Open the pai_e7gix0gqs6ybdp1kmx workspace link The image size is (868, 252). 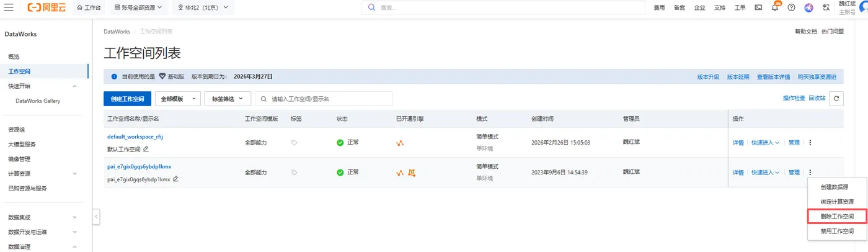tap(139, 166)
